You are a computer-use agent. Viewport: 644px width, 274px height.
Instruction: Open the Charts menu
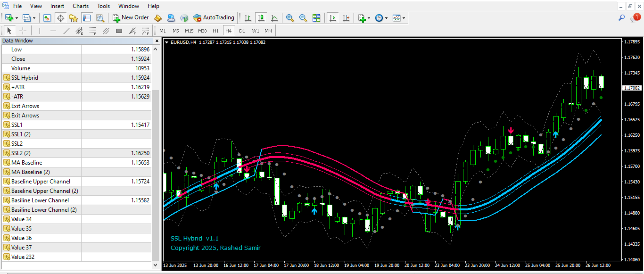point(81,6)
